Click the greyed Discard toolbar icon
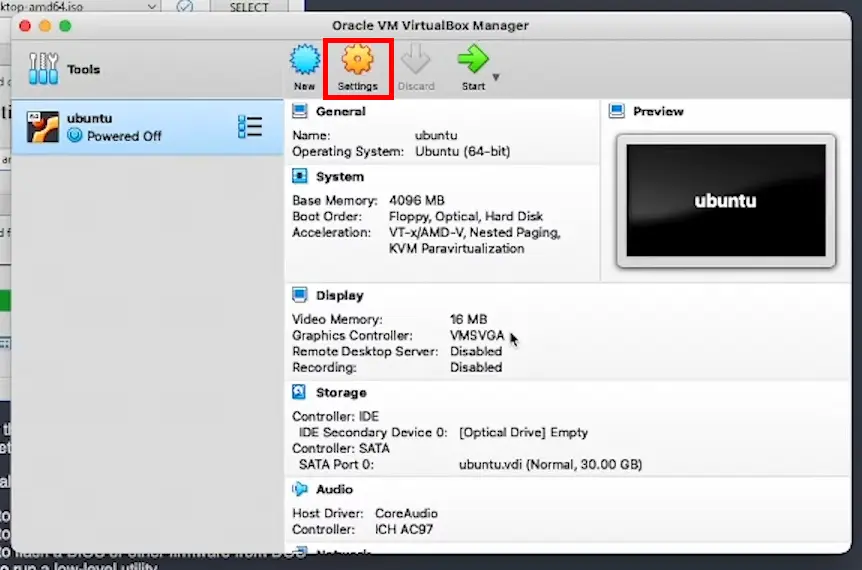862x570 pixels. [x=416, y=59]
